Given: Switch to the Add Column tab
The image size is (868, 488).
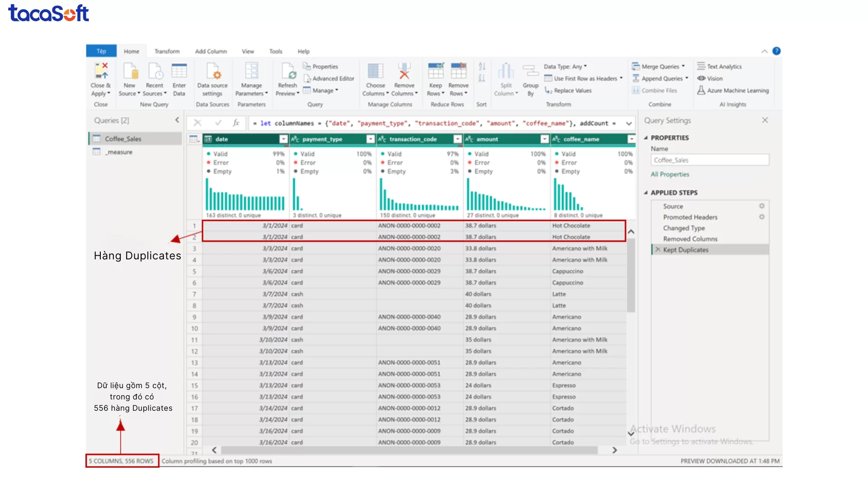Looking at the screenshot, I should tap(211, 51).
